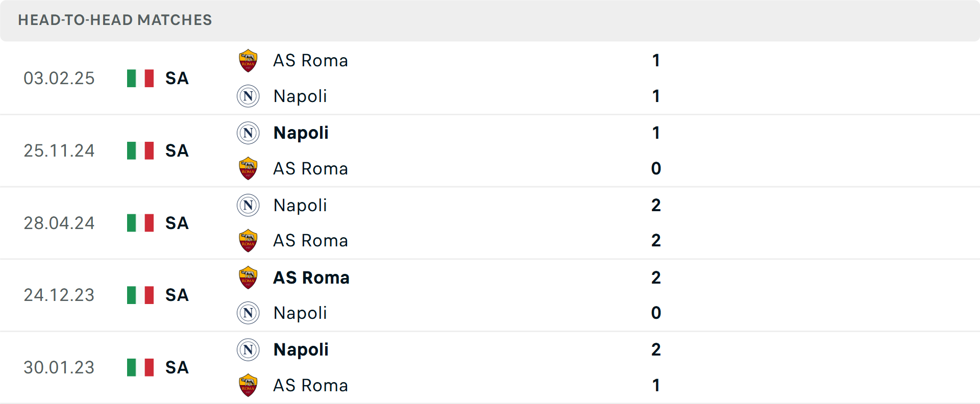
Task: Open match dated 25.11.24
Action: pyautogui.click(x=59, y=151)
